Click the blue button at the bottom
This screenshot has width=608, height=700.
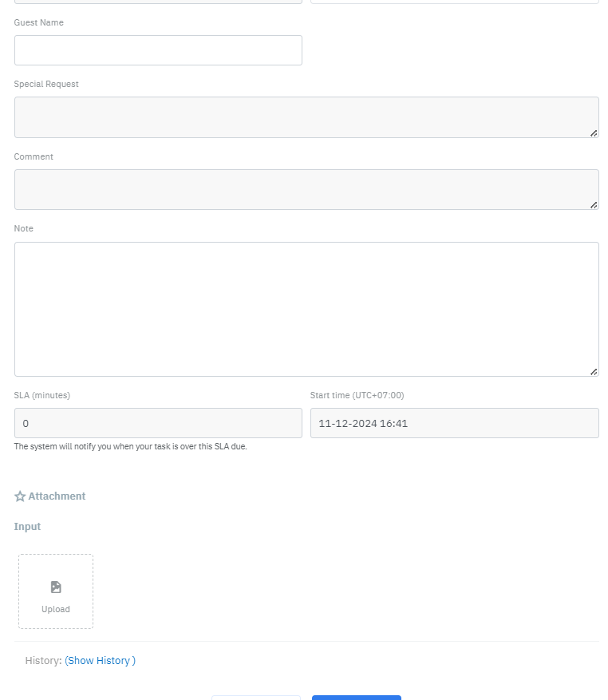(x=356, y=698)
